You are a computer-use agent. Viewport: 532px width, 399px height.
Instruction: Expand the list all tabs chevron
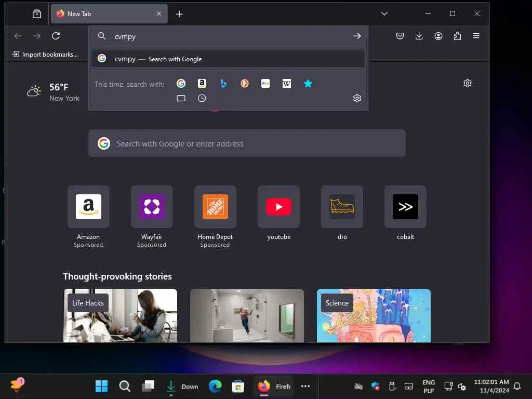point(384,14)
